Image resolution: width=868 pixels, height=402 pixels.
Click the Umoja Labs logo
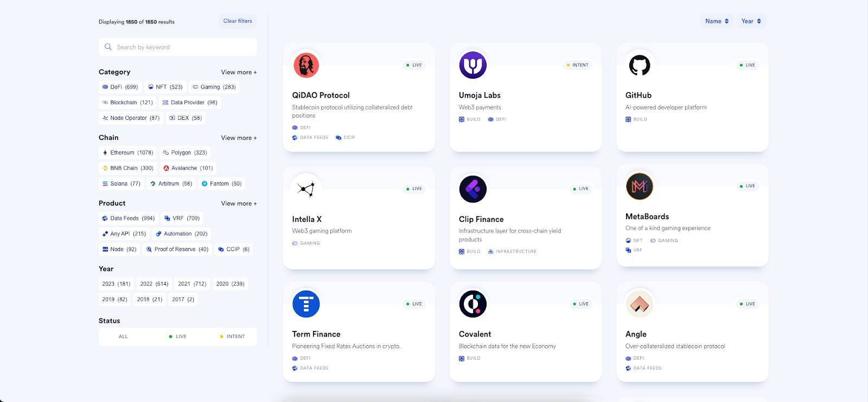pos(473,65)
